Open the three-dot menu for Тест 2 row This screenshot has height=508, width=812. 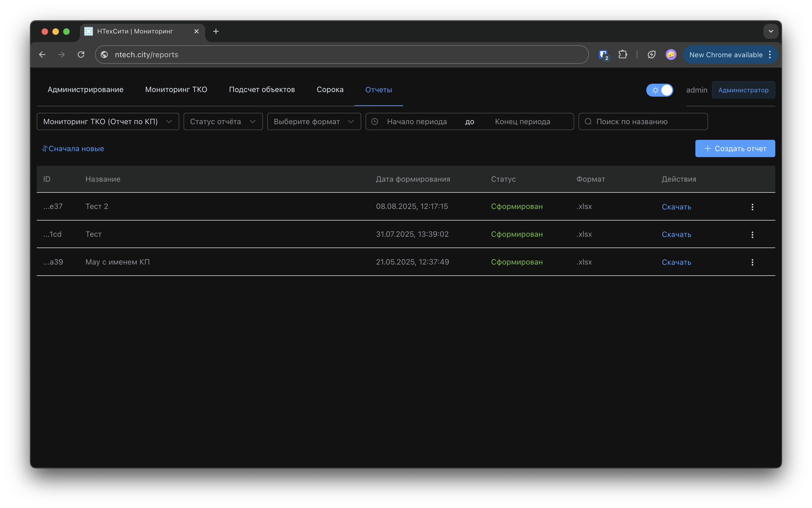752,207
